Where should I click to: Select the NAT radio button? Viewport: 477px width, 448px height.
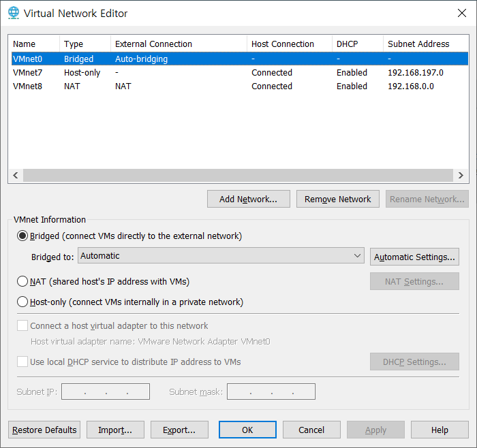(x=22, y=281)
